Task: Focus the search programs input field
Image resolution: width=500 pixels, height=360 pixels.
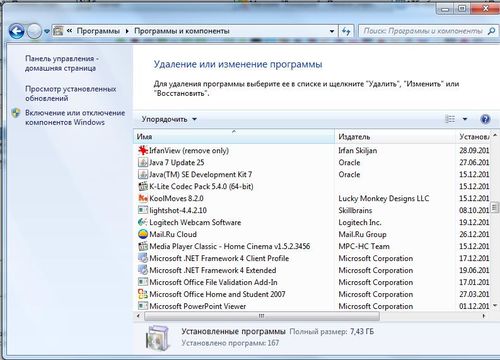Action: pyautogui.click(x=423, y=31)
